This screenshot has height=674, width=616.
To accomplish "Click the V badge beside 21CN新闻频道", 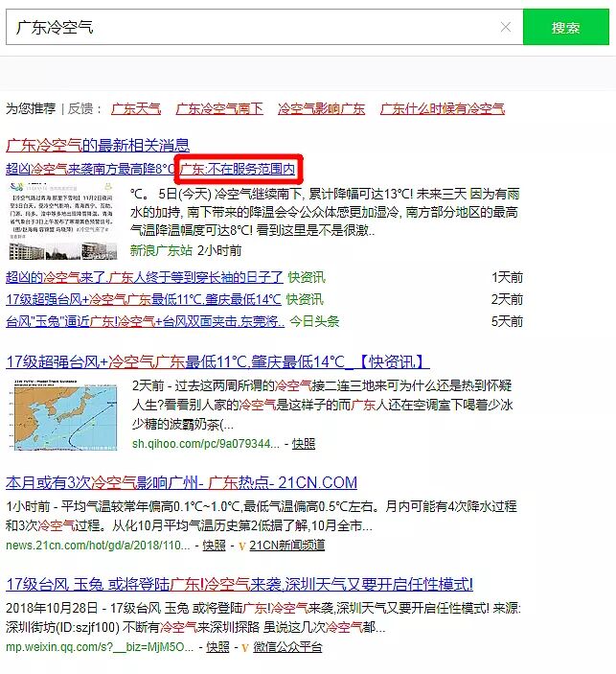I will pos(242,546).
